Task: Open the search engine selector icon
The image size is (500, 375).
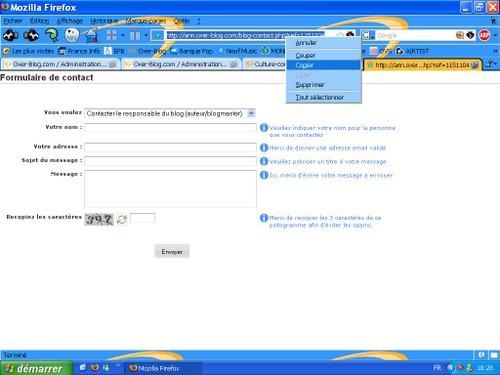Action: click(x=367, y=35)
